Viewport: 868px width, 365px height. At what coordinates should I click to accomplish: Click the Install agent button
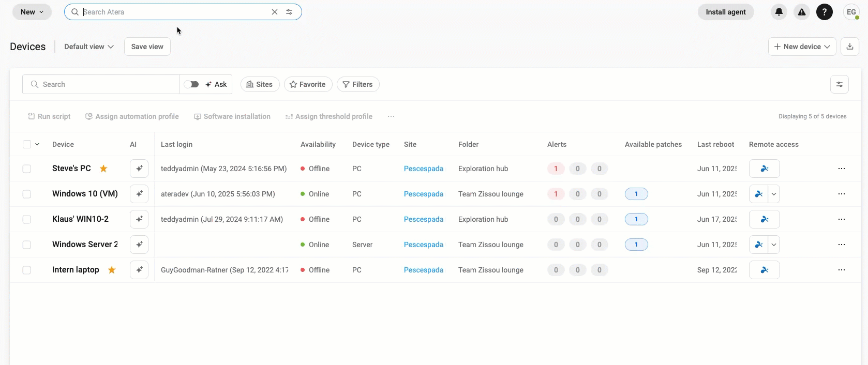[726, 12]
